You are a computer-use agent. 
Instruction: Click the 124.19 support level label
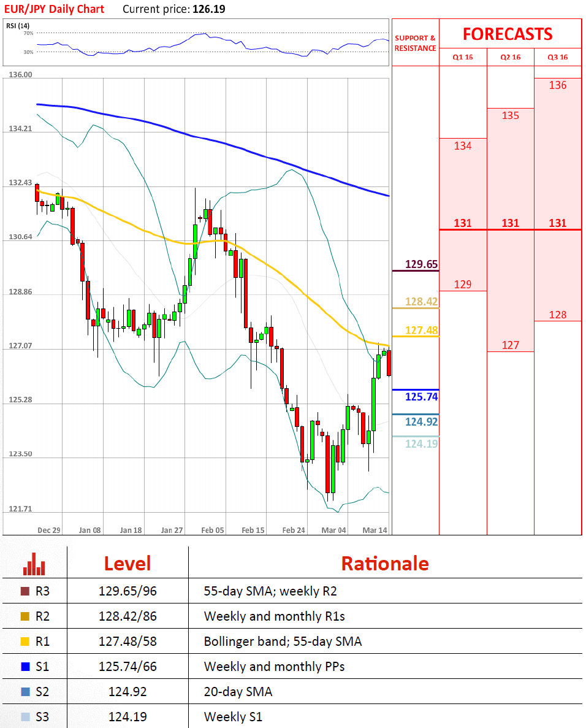pos(421,444)
